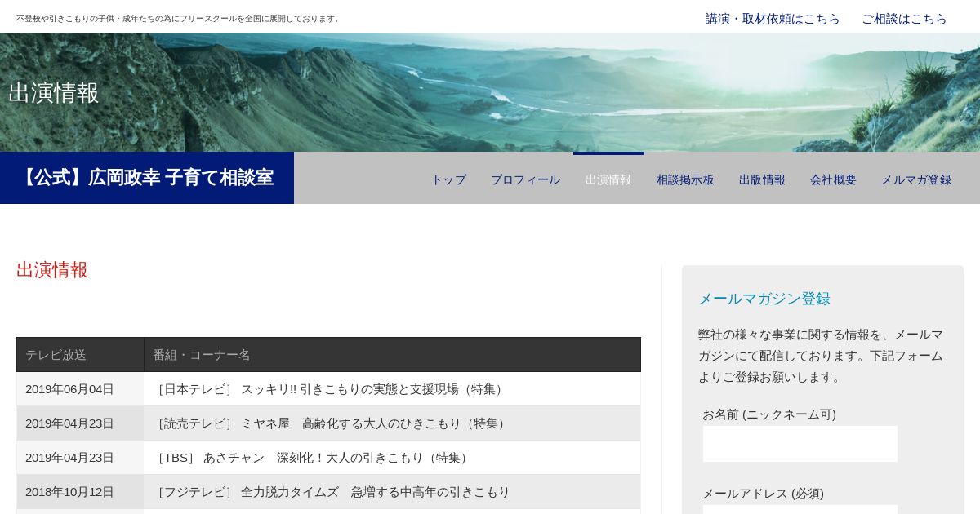Open the ご相談はこちら link

(904, 19)
